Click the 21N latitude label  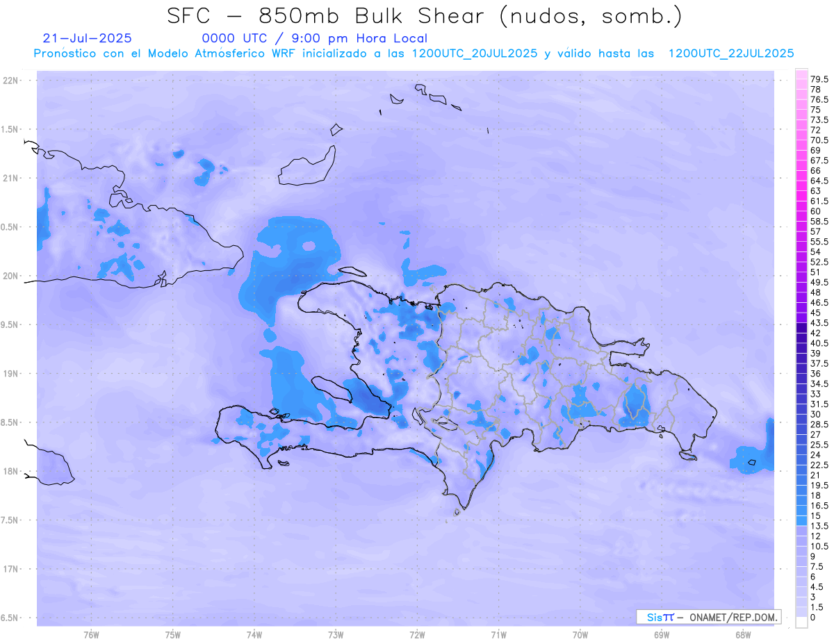pos(11,179)
